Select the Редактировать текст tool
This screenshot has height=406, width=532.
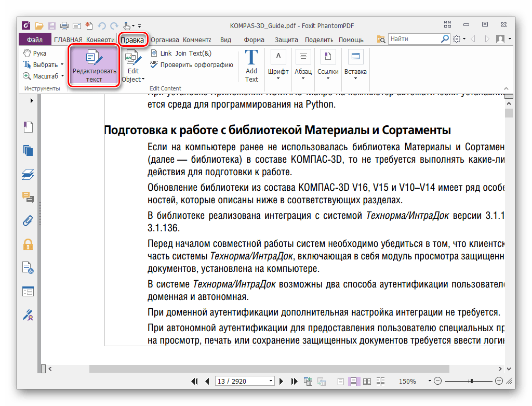[94, 66]
